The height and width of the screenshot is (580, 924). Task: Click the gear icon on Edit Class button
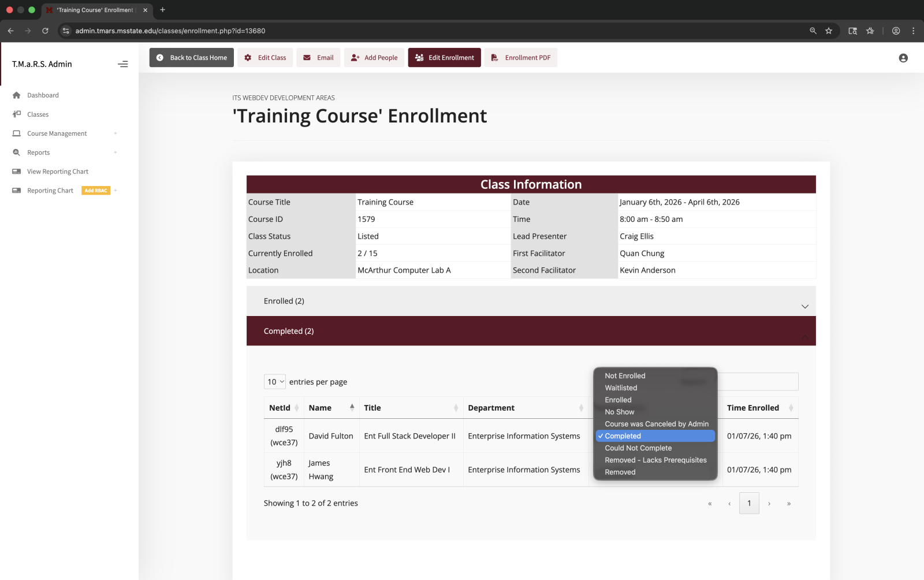tap(248, 57)
